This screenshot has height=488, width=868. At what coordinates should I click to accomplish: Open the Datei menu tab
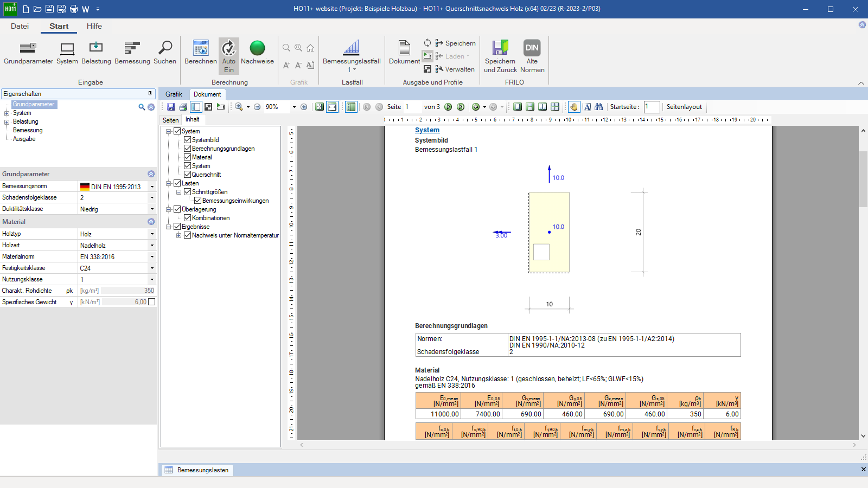coord(20,26)
